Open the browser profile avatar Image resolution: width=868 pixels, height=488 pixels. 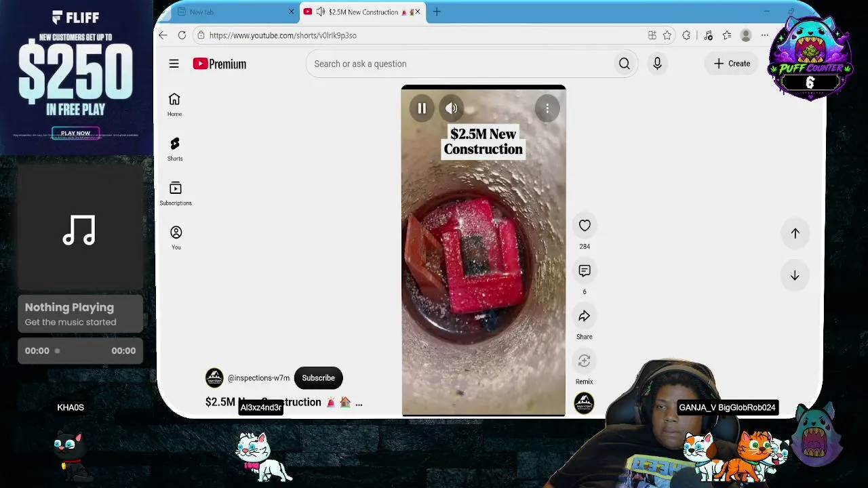point(746,35)
